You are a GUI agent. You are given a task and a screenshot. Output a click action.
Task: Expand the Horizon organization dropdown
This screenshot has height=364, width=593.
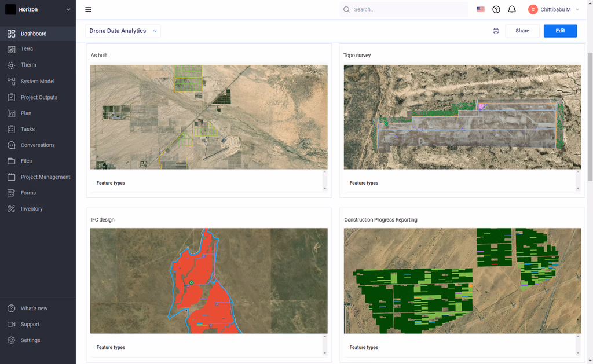(68, 9)
